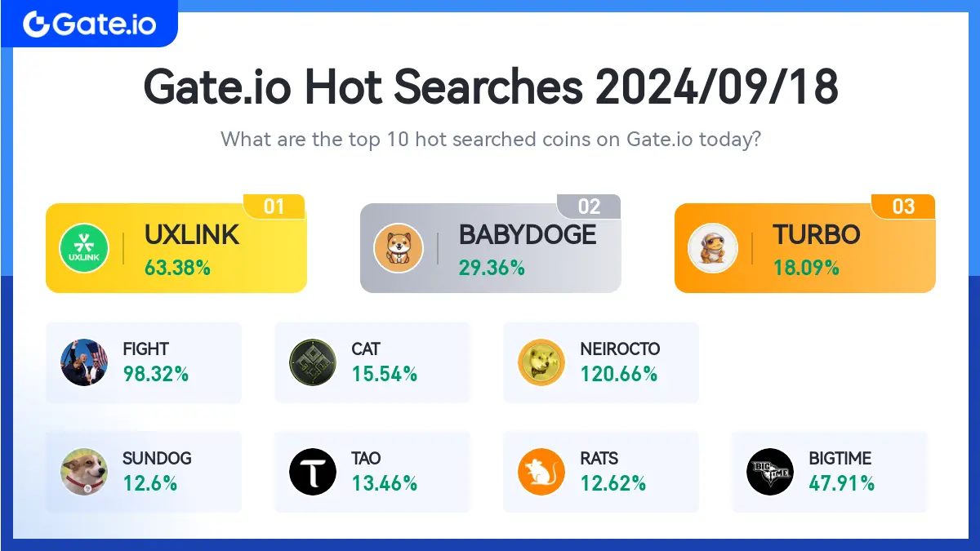Open the SUNDOG corgi coin icon

[84, 472]
